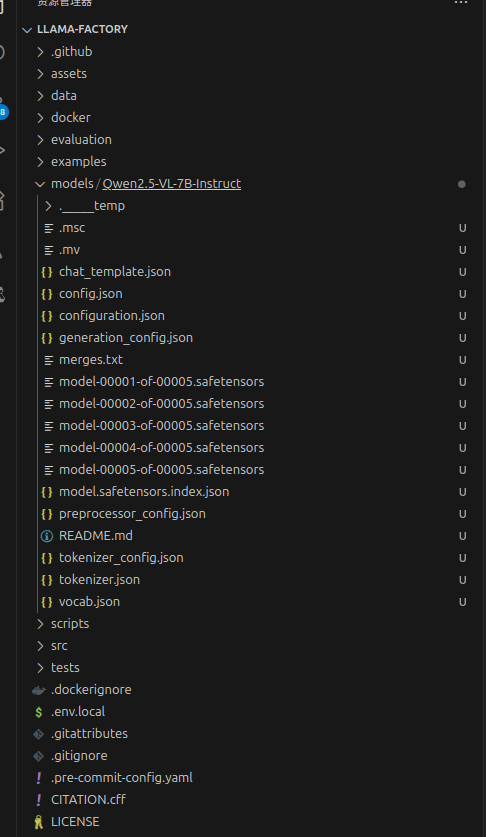Click untracked U badge for vocab.json
Screen dimensions: 486x837
[463, 602]
